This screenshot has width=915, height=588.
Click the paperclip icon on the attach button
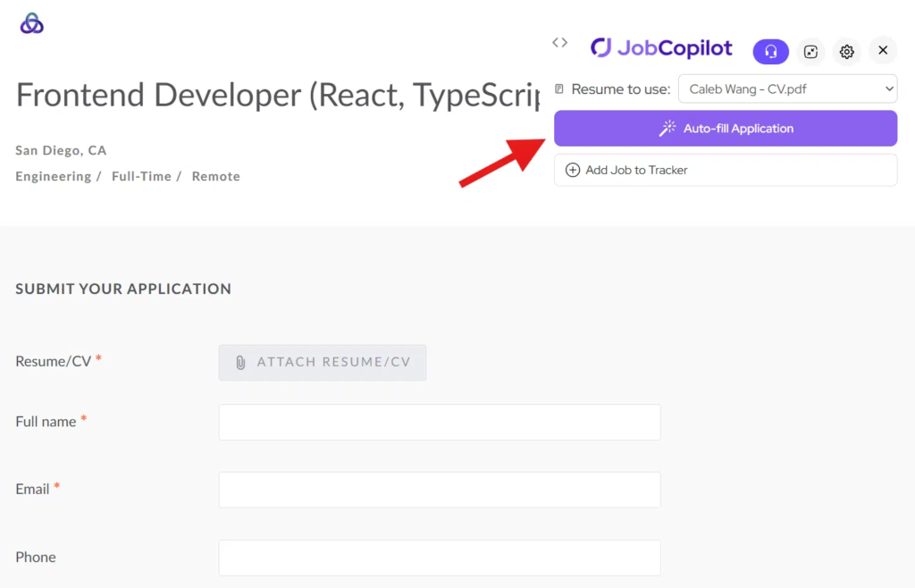[x=240, y=363]
